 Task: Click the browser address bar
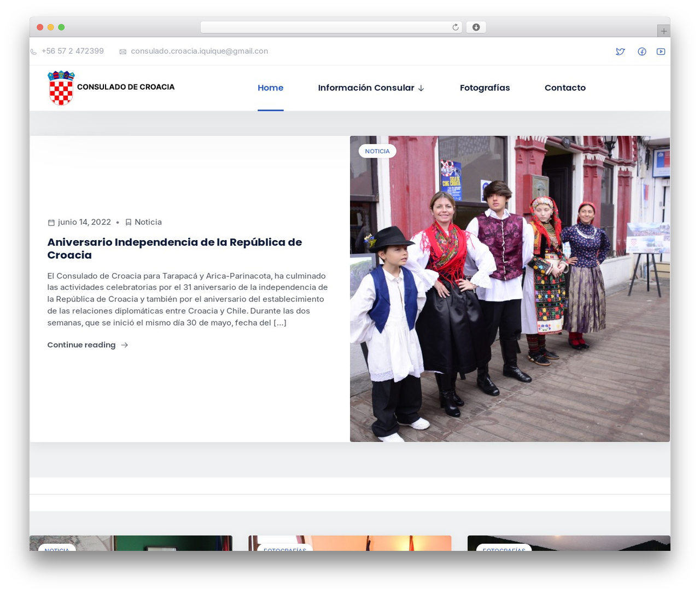point(331,27)
